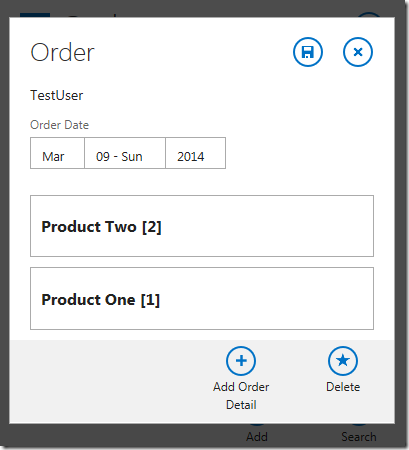This screenshot has width=409, height=450.
Task: Click the Add Order Detail text label
Action: tap(241, 396)
